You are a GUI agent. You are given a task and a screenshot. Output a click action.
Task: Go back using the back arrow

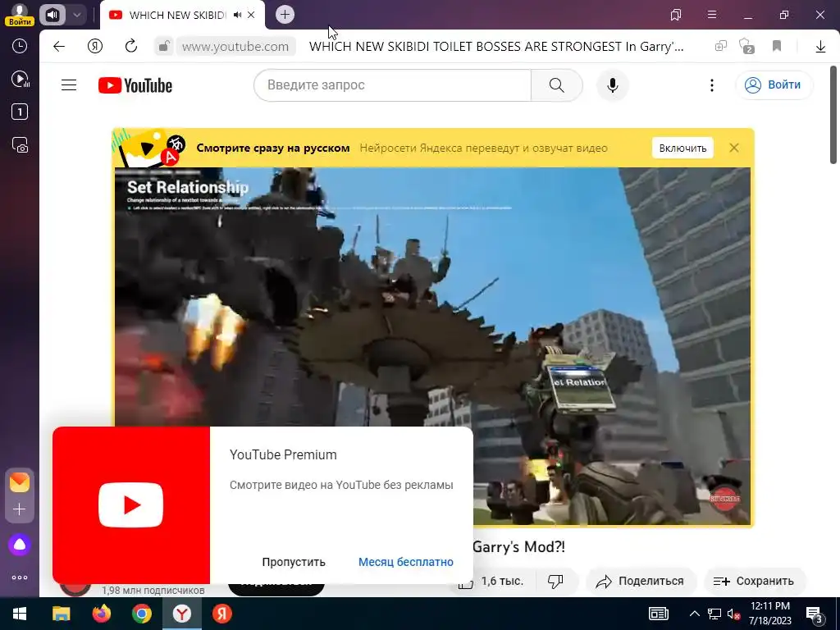59,46
